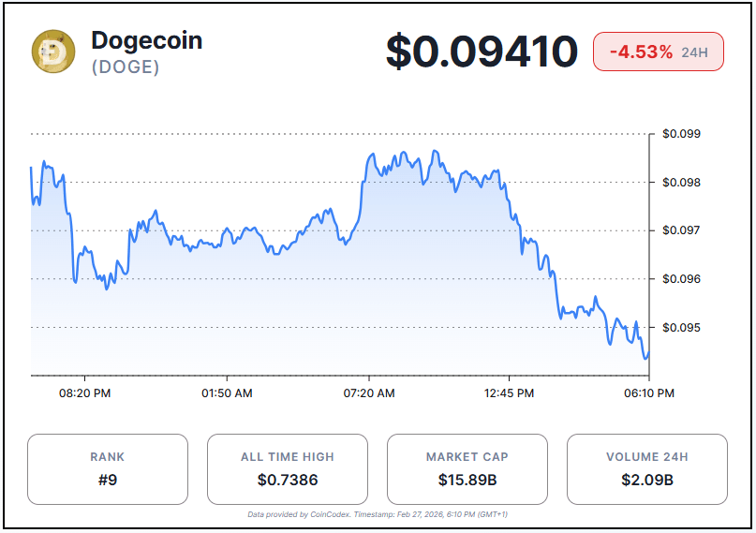The height and width of the screenshot is (533, 756).
Task: Click the CoinCodex data provider footer text
Action: click(x=378, y=514)
